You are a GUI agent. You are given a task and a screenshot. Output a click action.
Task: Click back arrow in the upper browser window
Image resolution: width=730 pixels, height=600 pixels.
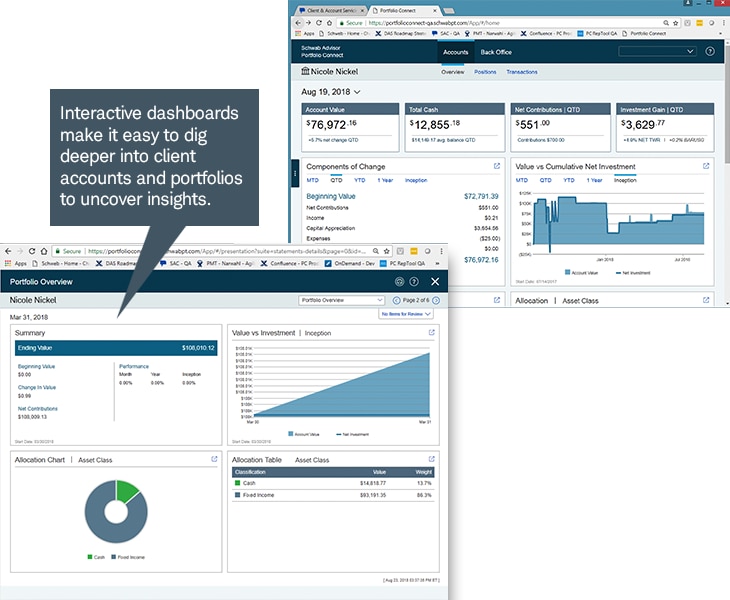pos(298,23)
